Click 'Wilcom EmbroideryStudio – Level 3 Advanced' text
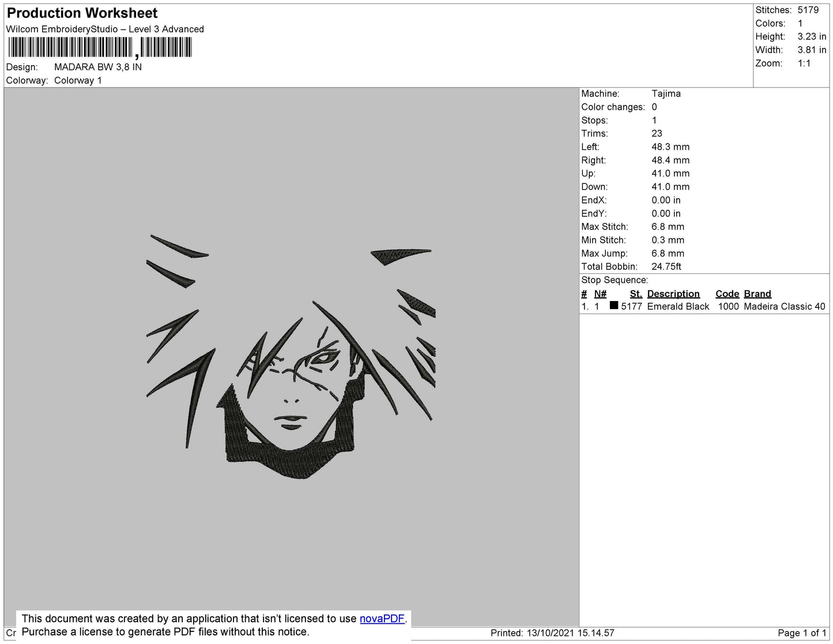 tap(105, 29)
